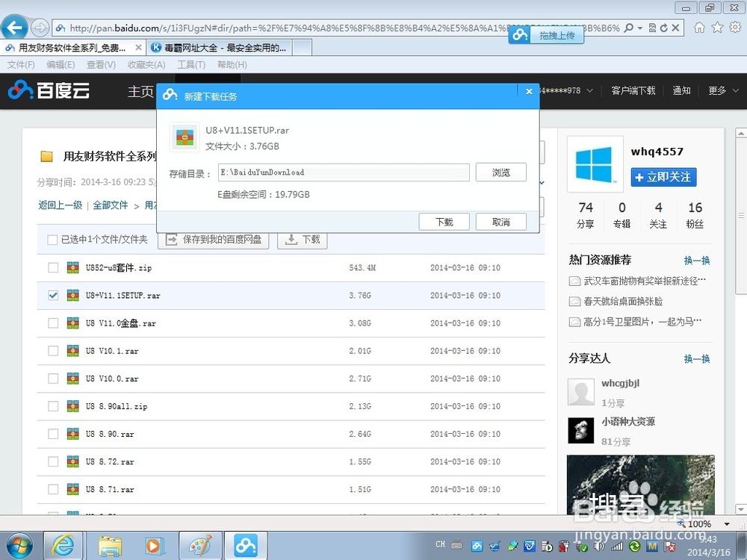Click 客户端下载 in top navigation
747x560 pixels.
point(633,90)
